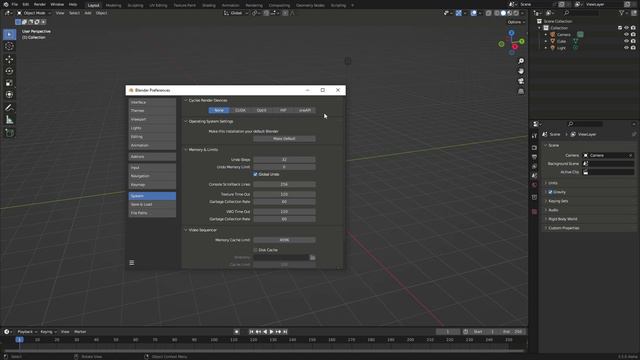Viewport: 640px width, 360px height.
Task: Click the Undo Steps value field
Action: (284, 160)
